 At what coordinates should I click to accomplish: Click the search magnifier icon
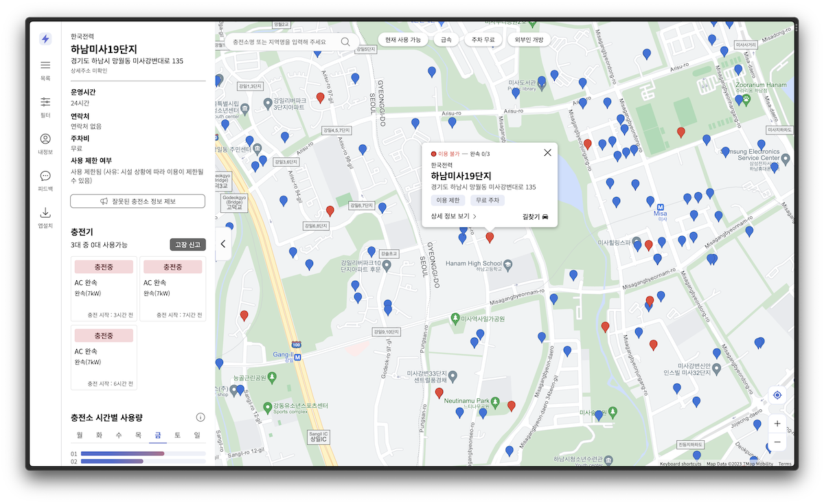[345, 42]
